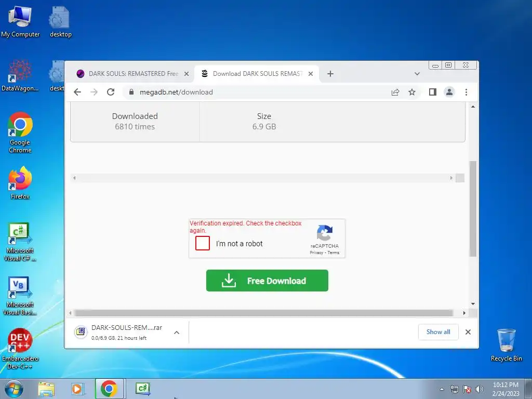Screen dimensions: 532x399
Task: Close the Download DARK SOULS tab
Action: pos(311,74)
